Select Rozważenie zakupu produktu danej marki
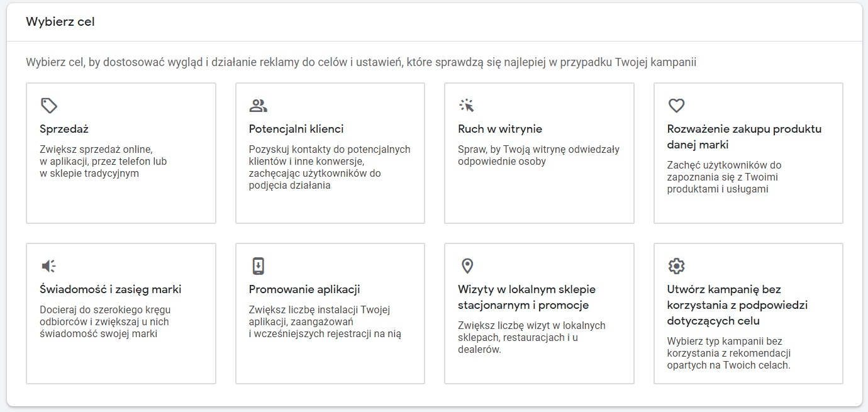This screenshot has height=412, width=868. pyautogui.click(x=744, y=136)
